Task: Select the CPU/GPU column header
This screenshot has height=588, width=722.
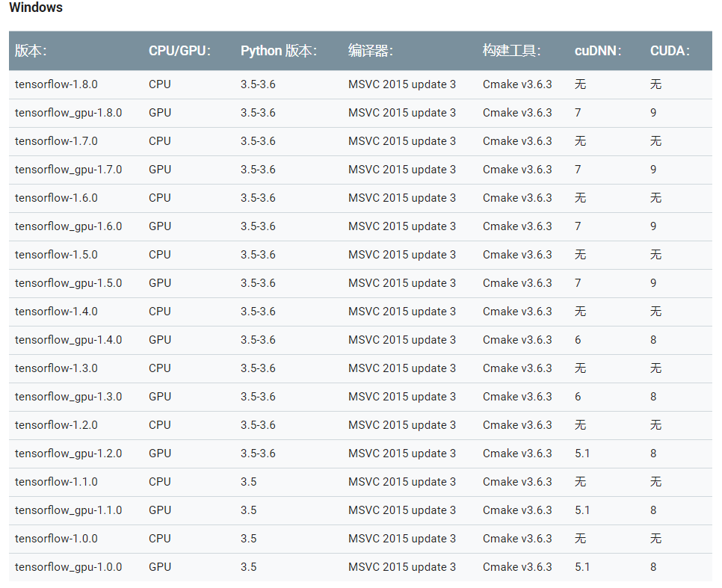Action: click(179, 51)
